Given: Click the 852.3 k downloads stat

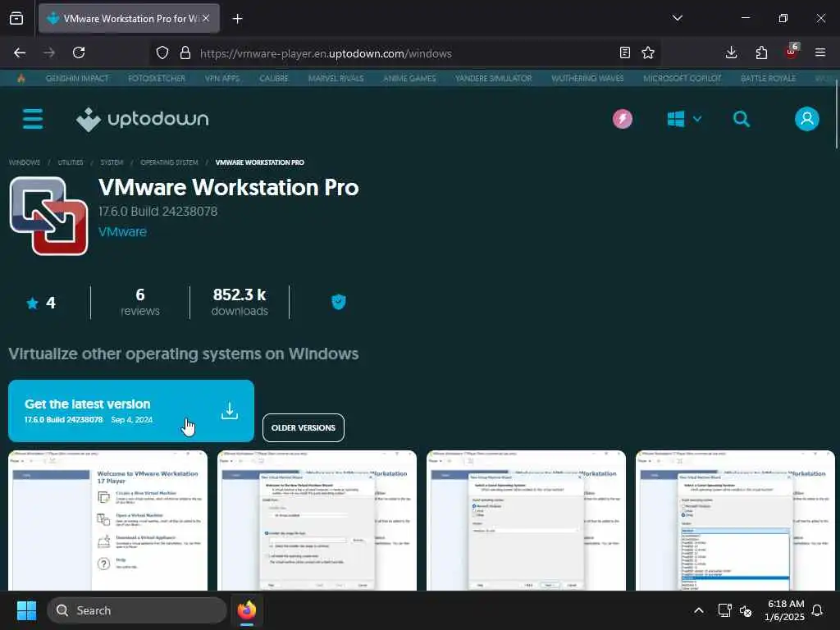Looking at the screenshot, I should pos(240,302).
